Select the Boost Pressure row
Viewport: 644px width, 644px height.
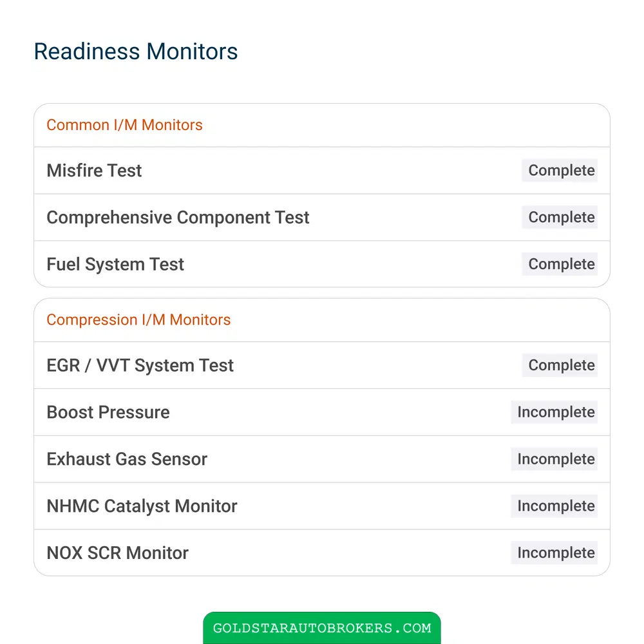point(322,412)
